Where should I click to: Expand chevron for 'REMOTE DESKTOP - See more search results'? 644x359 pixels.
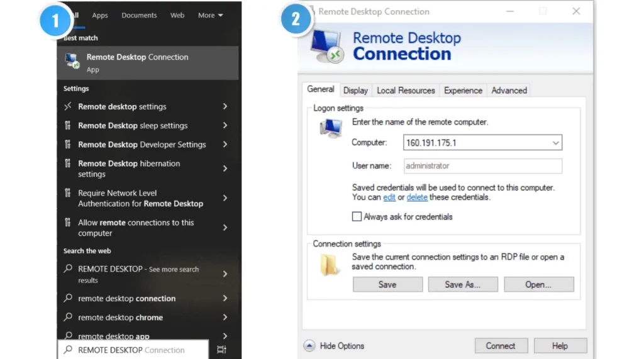[225, 274]
